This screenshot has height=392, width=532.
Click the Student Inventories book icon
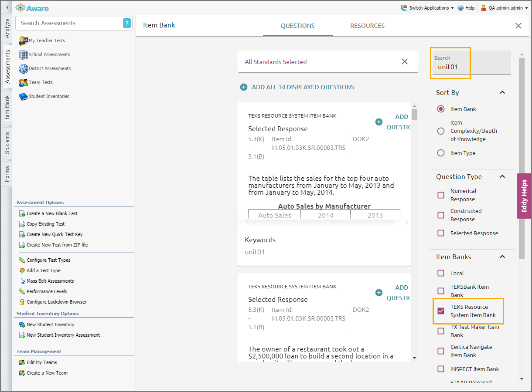click(23, 96)
